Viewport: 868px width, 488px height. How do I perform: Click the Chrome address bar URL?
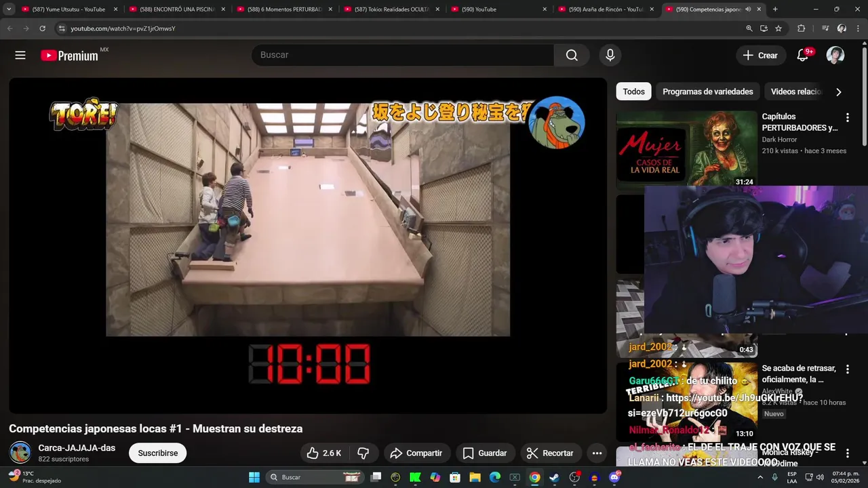tap(123, 28)
